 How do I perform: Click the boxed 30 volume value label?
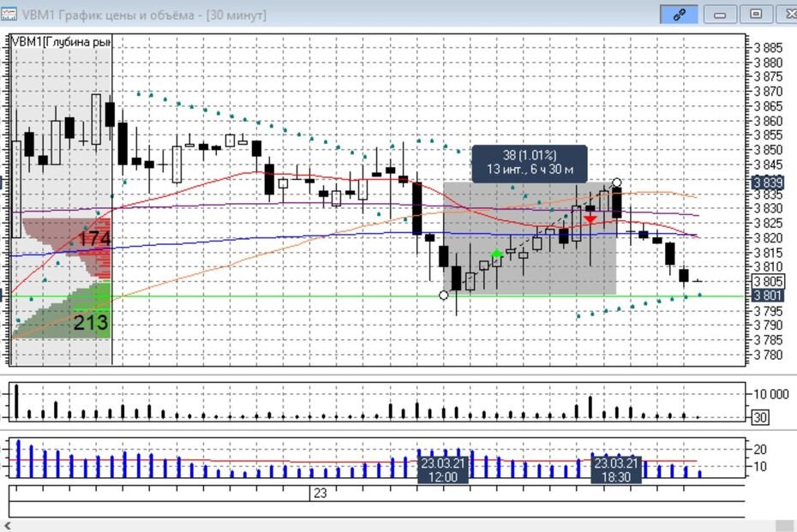(x=760, y=418)
